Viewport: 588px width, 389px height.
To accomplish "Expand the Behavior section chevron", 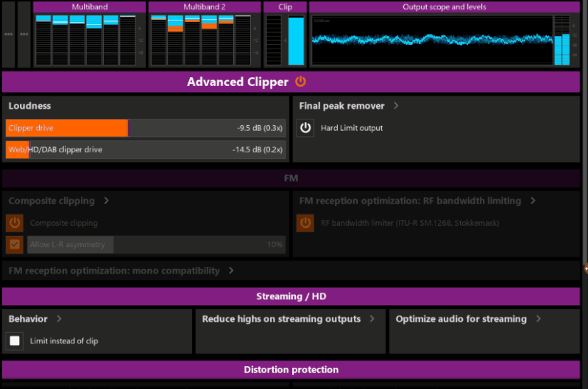I will [59, 319].
